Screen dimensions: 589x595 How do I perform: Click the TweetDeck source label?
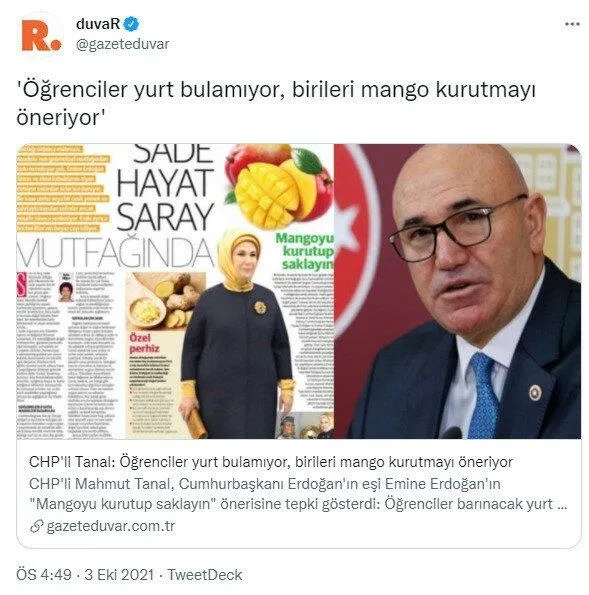(x=205, y=575)
